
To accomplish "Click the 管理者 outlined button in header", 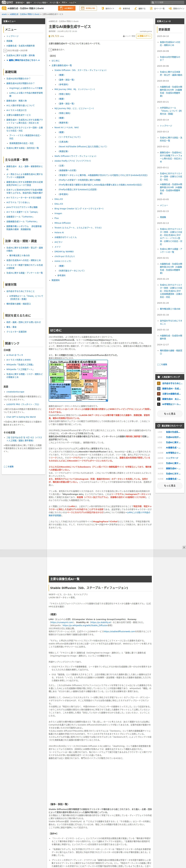I will [x=88, y=8].
